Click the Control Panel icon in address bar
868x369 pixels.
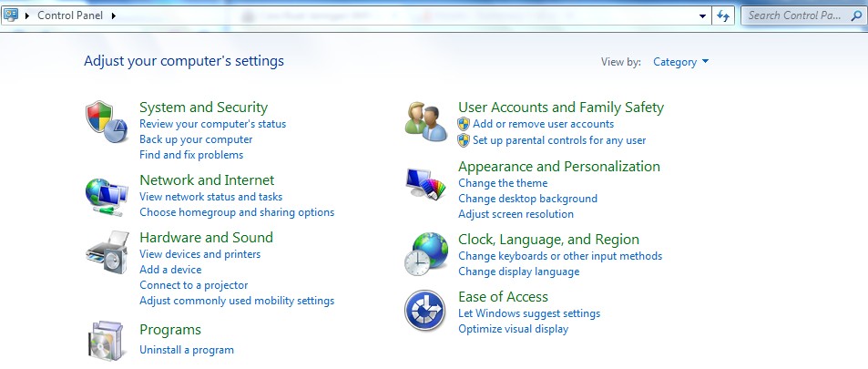[11, 15]
